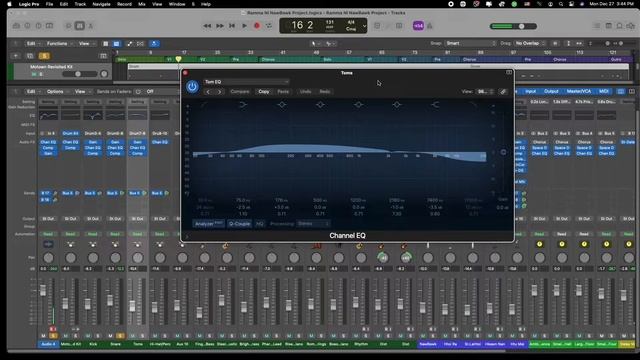
Task: Open the media Browsers icon at top right
Action: pyautogui.click(x=631, y=26)
